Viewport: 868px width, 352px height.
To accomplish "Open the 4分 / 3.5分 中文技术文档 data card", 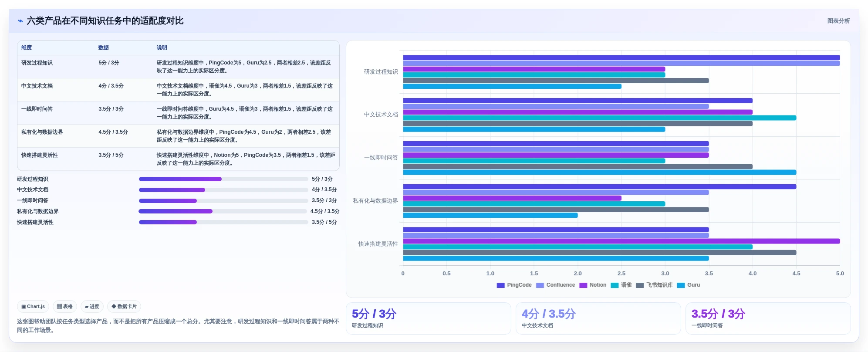I will coord(598,318).
